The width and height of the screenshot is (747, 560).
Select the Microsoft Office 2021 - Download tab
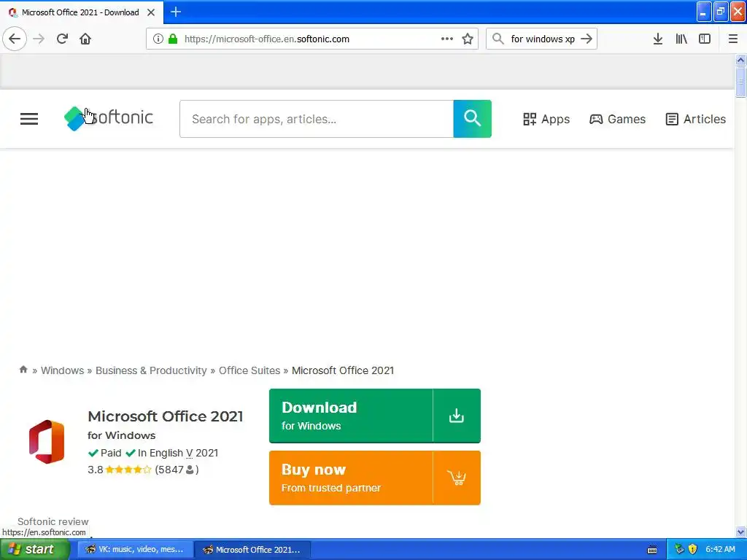pyautogui.click(x=81, y=12)
